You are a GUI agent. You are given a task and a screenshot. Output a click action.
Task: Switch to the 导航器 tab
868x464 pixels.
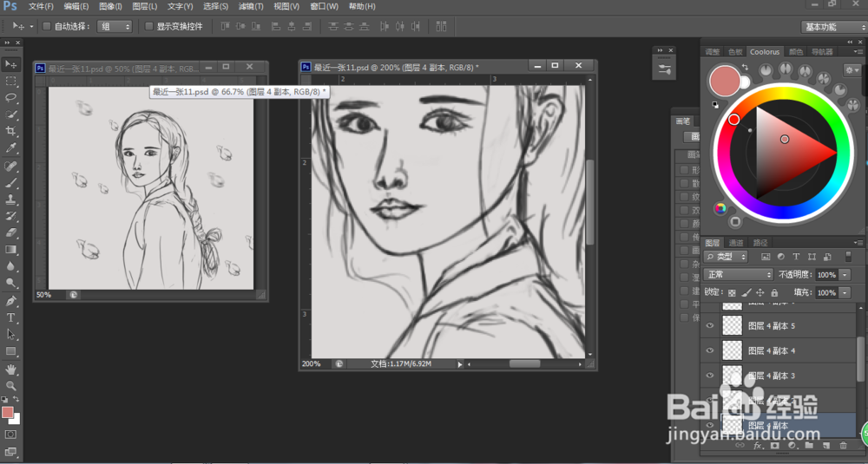(x=822, y=52)
